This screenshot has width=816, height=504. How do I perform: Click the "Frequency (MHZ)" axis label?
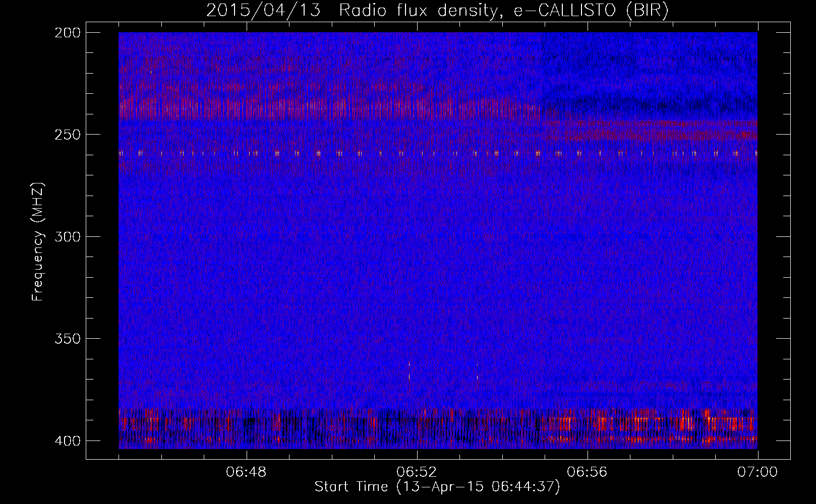coord(38,242)
